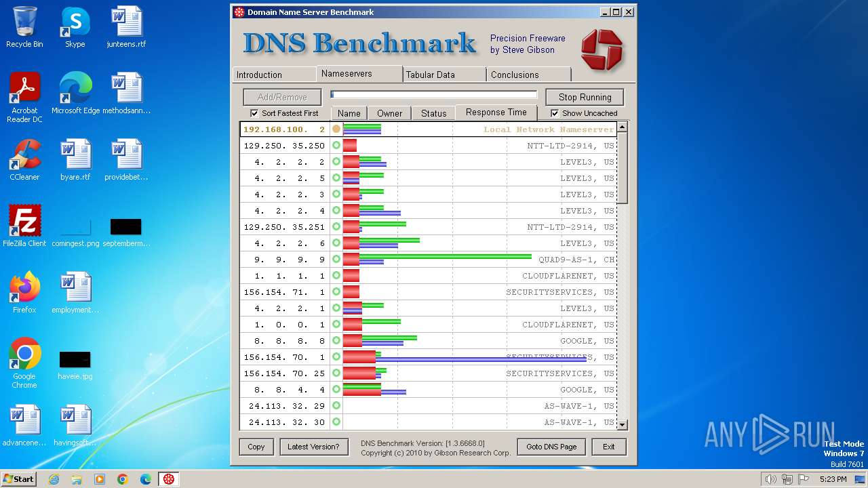The height and width of the screenshot is (488, 868).
Task: Click the Copy button
Action: pos(256,447)
